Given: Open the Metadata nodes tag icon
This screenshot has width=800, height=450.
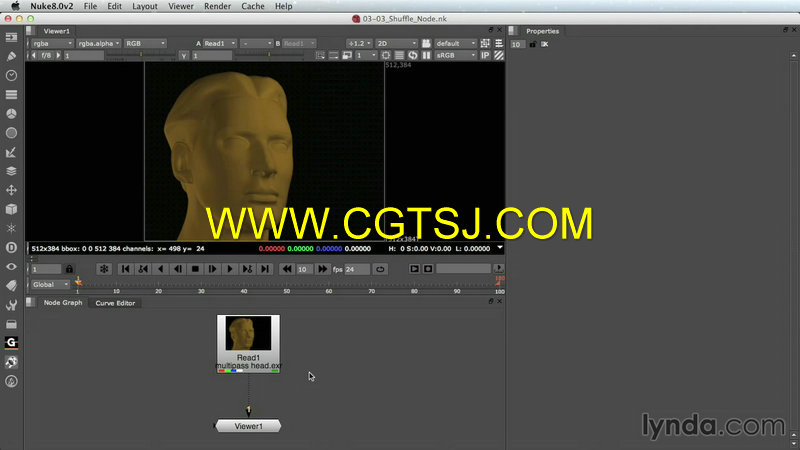Looking at the screenshot, I should coord(11,286).
